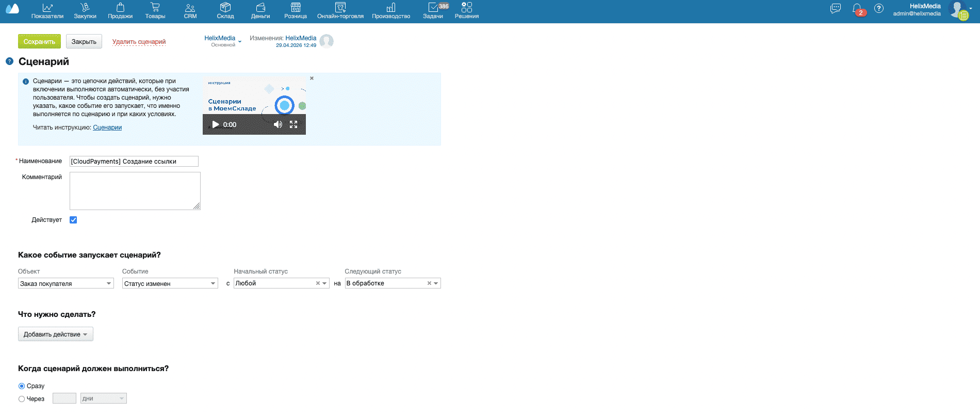Open the chat messages icon
The width and height of the screenshot is (980, 416).
(x=836, y=9)
